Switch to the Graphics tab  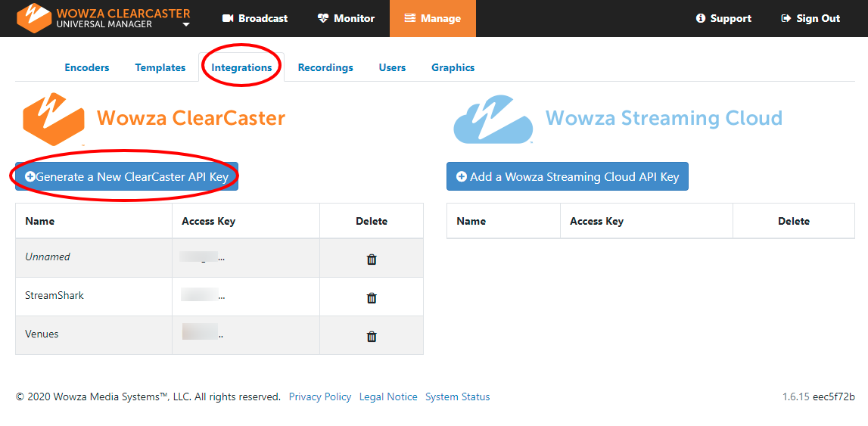click(x=453, y=67)
